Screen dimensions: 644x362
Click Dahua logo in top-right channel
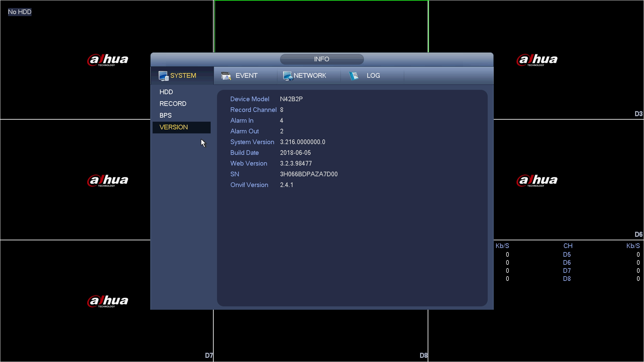tap(537, 60)
